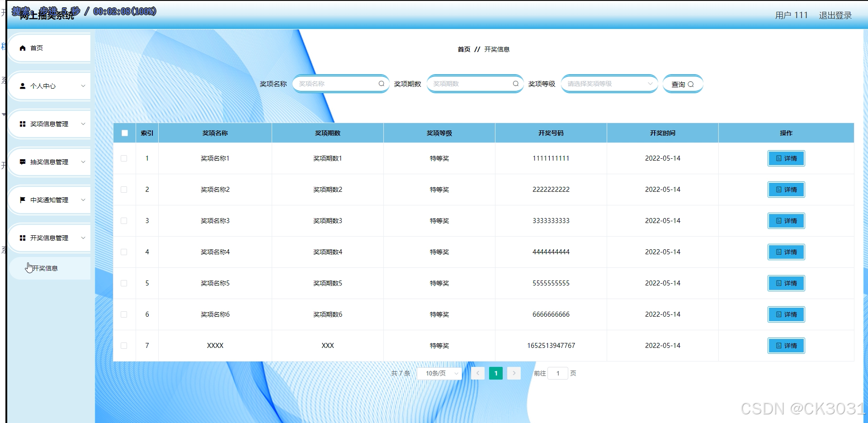Toggle the select-all checkbox in table header
Viewport: 868px width, 423px height.
(125, 133)
